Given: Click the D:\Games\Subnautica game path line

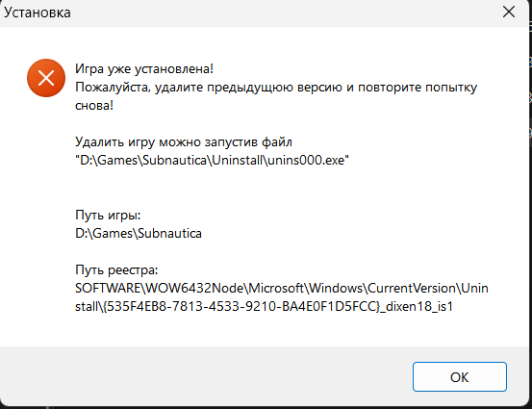Looking at the screenshot, I should point(139,233).
